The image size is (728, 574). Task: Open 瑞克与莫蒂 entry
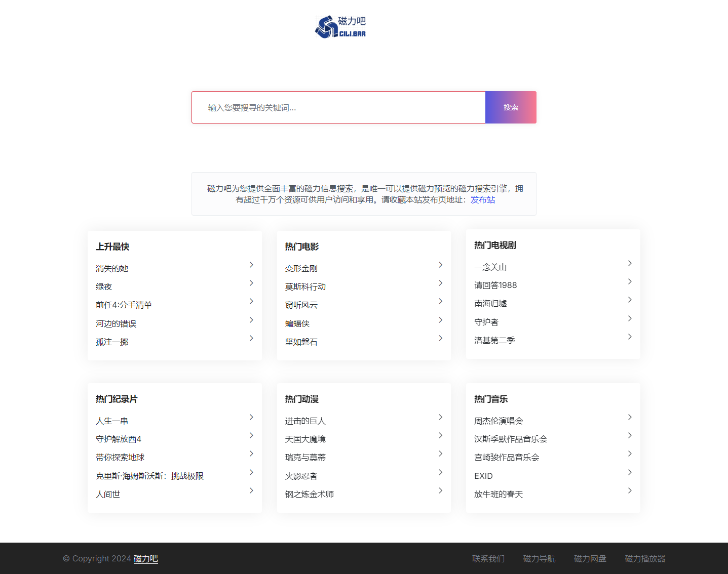[x=305, y=457]
